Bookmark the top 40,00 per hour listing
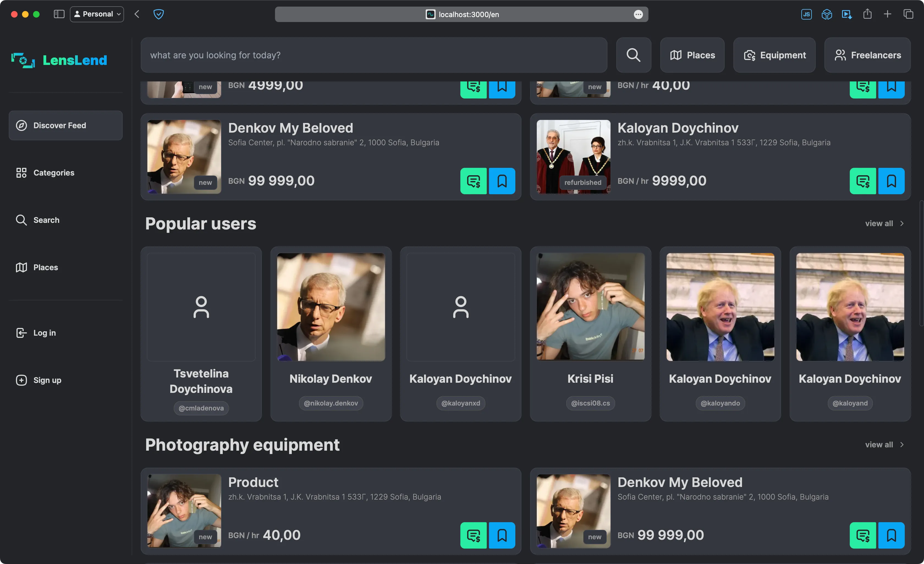This screenshot has width=924, height=564. [x=891, y=89]
